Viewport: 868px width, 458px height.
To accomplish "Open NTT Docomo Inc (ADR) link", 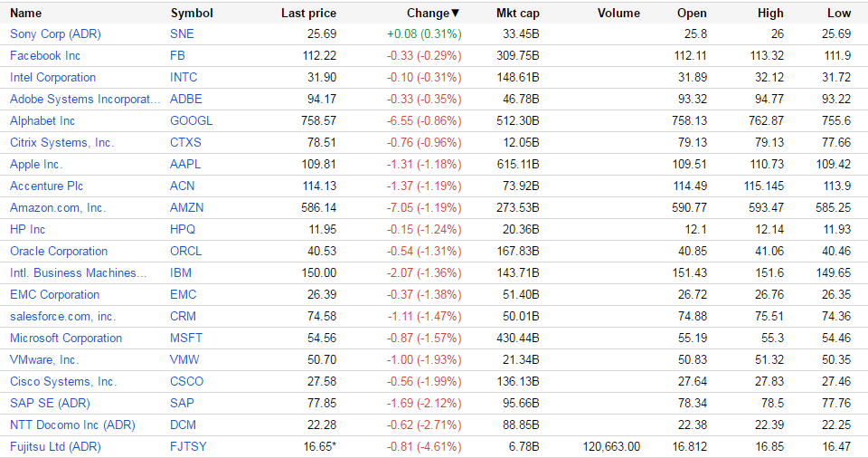I will [72, 425].
